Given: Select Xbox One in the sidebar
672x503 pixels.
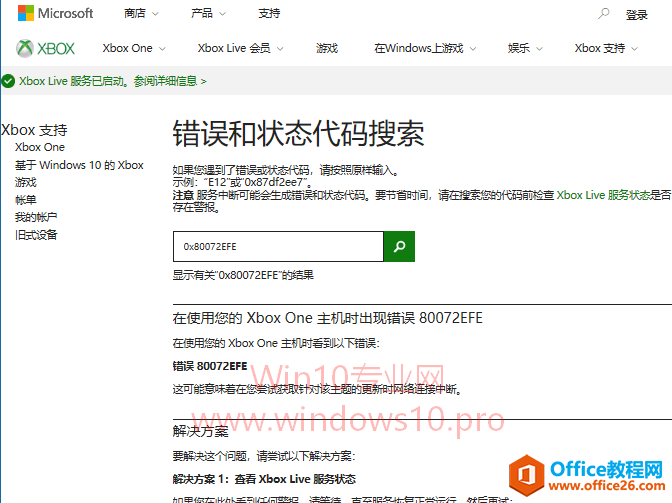Looking at the screenshot, I should (x=40, y=147).
